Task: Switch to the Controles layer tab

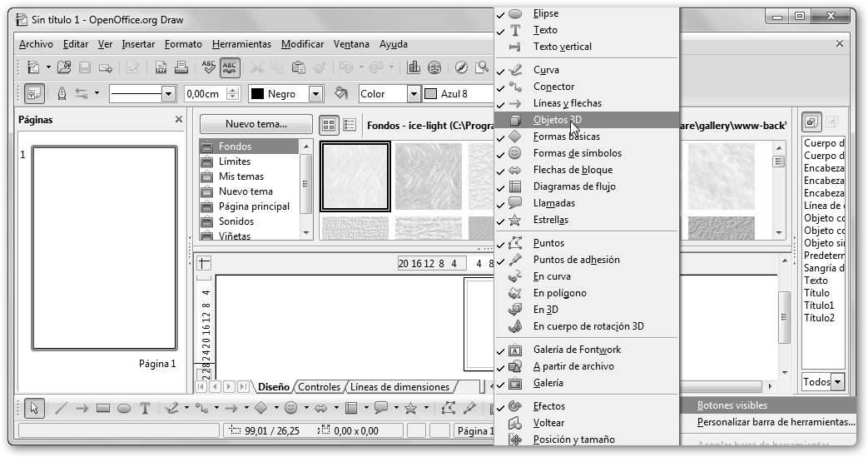Action: click(319, 386)
